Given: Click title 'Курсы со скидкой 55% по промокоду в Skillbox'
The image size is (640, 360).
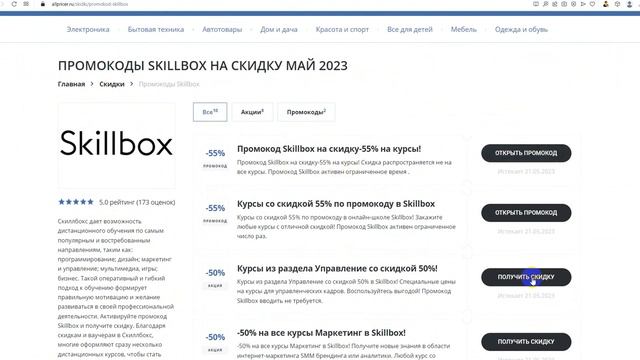Looking at the screenshot, I should (336, 204).
